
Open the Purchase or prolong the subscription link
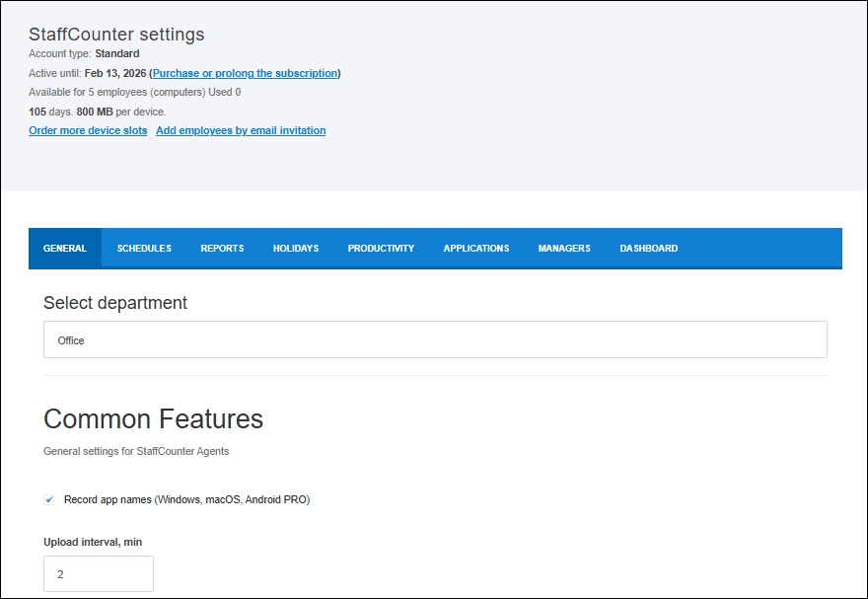coord(245,73)
